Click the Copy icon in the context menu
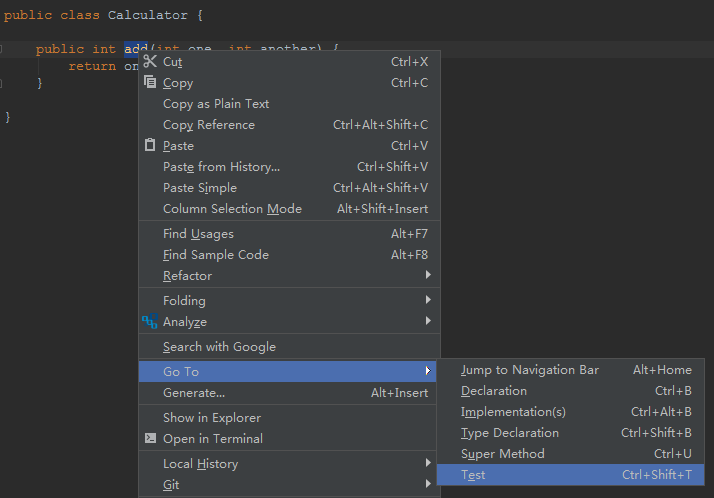This screenshot has width=714, height=498. point(150,82)
